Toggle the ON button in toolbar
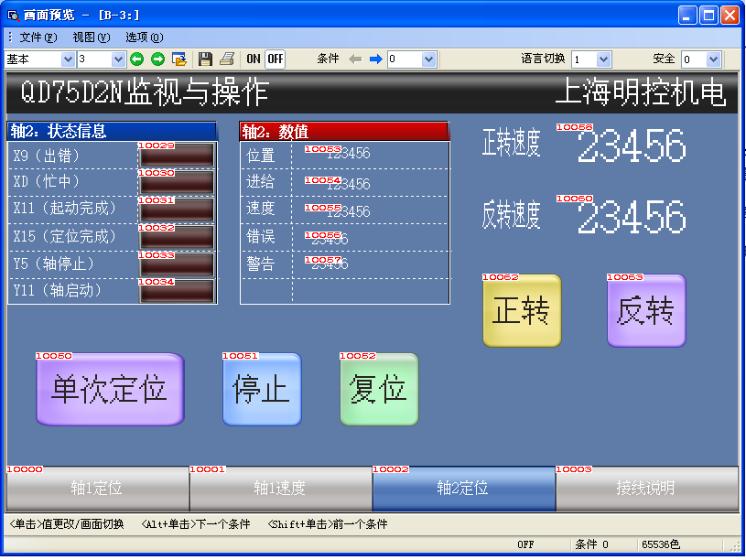This screenshot has height=560, width=746. [x=254, y=59]
